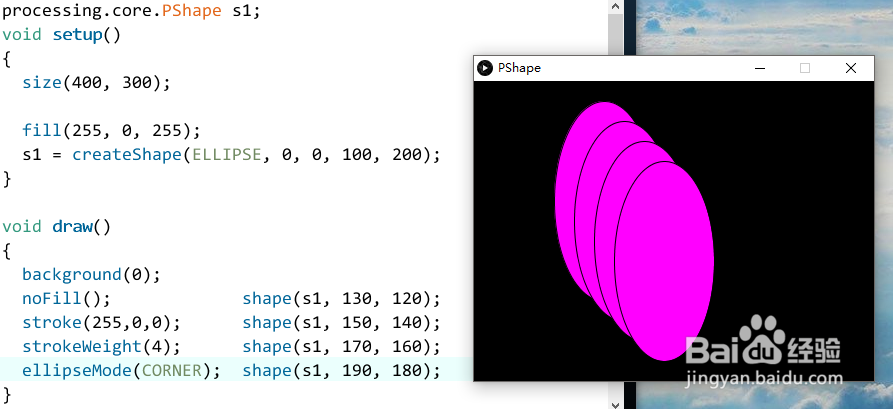Close the PShape sketch window
The image size is (893, 409).
(x=851, y=68)
